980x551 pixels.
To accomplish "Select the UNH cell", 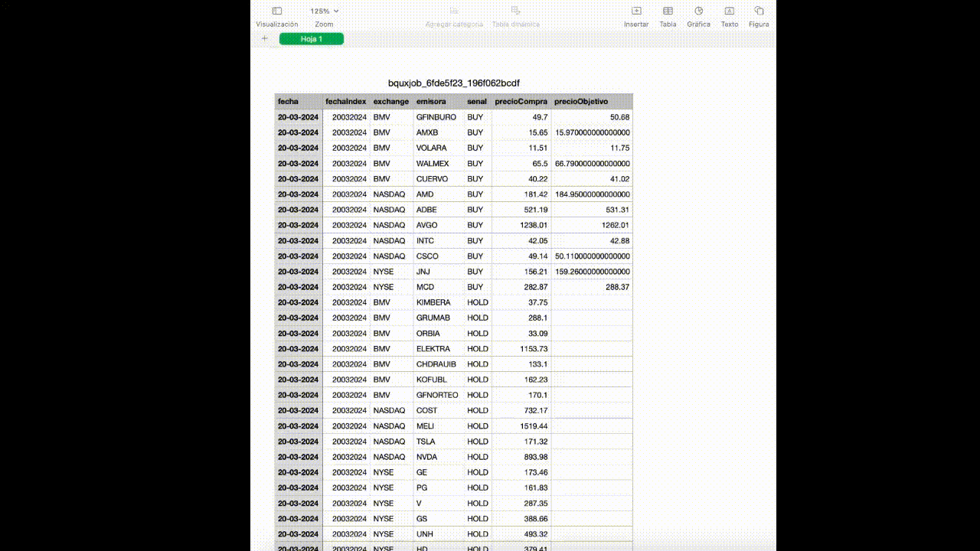I will click(x=439, y=534).
